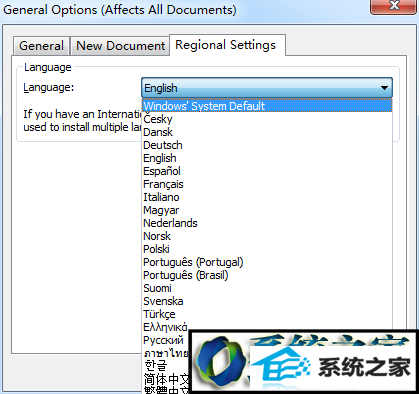The width and height of the screenshot is (419, 394).
Task: Pick Italiano from the language list
Action: 267,197
